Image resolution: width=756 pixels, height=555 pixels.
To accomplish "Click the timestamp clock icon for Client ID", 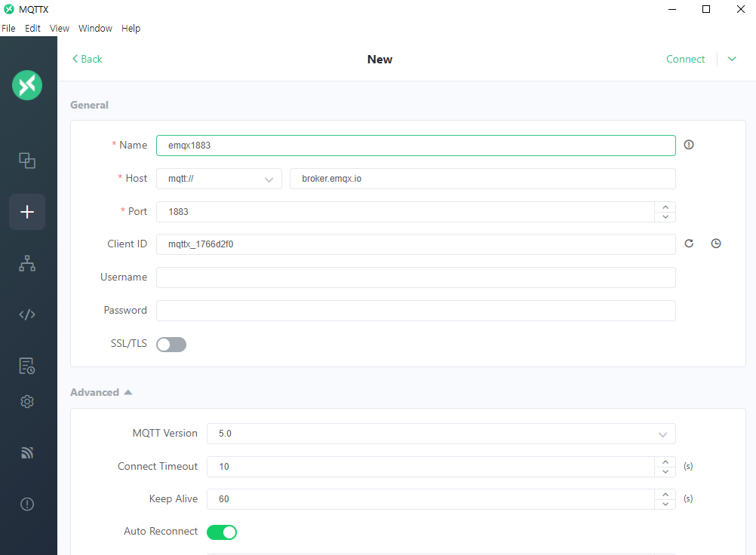I will [716, 244].
